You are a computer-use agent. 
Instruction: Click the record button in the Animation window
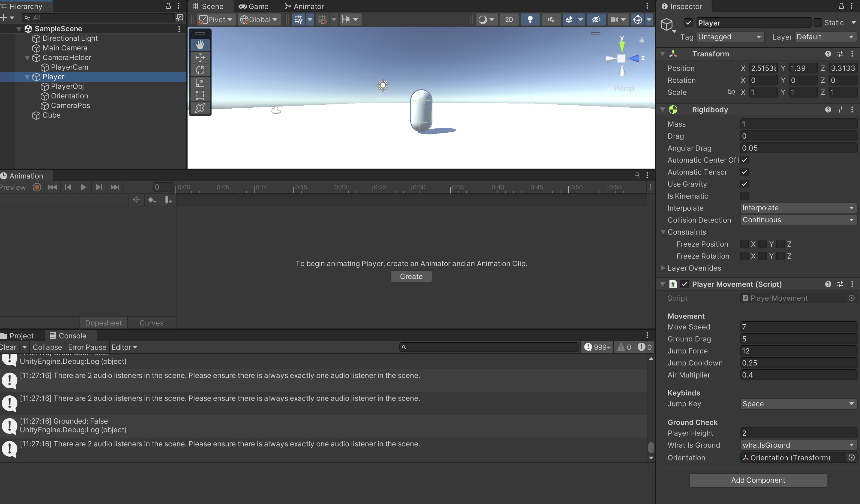pyautogui.click(x=37, y=187)
